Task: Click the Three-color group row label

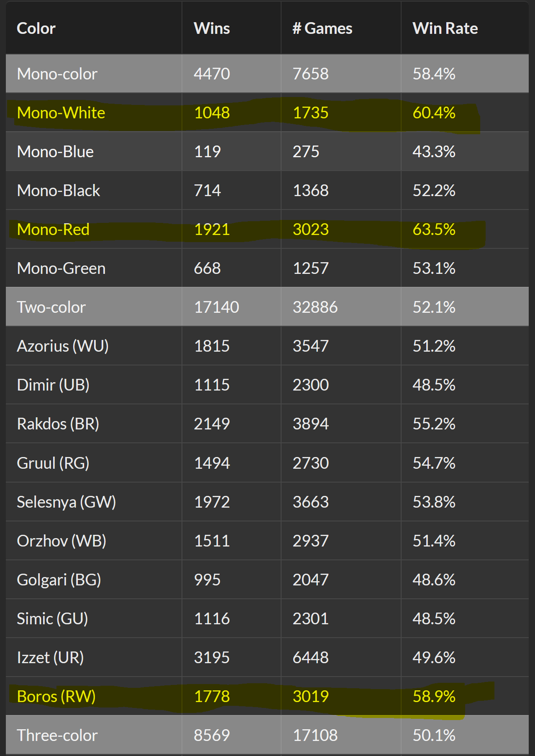Action: (x=57, y=736)
